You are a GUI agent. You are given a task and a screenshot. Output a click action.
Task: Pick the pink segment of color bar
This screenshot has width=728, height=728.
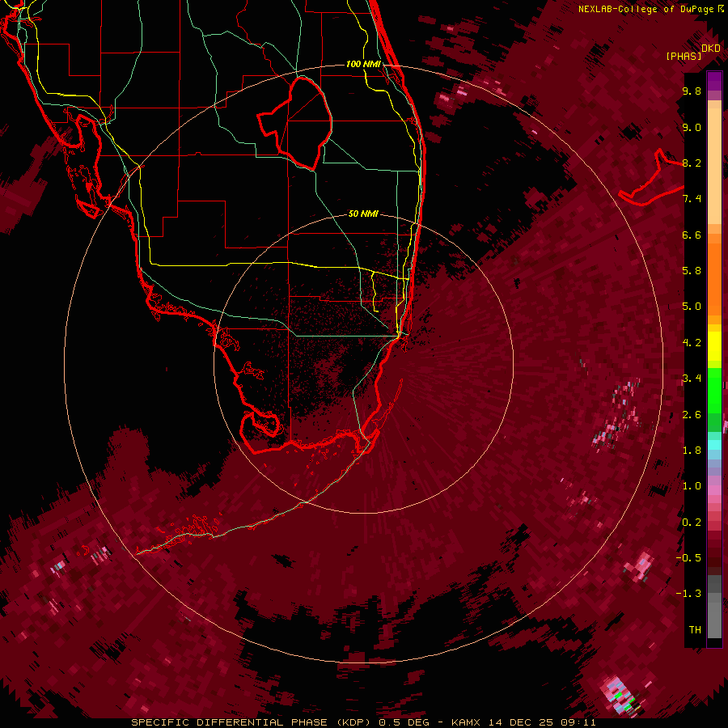(714, 490)
